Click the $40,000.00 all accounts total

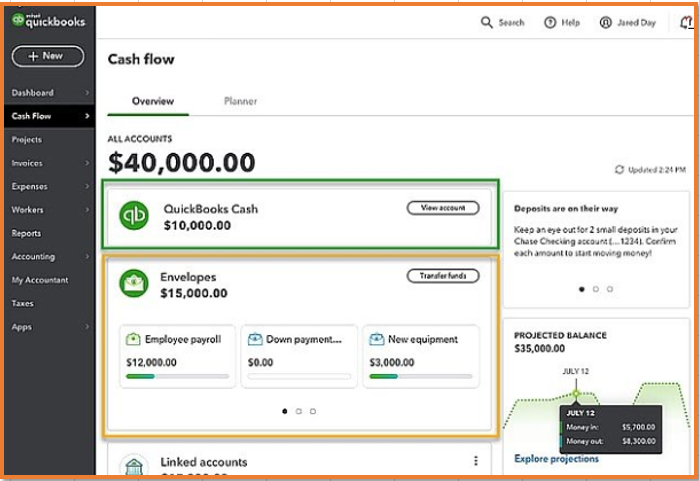(x=181, y=162)
